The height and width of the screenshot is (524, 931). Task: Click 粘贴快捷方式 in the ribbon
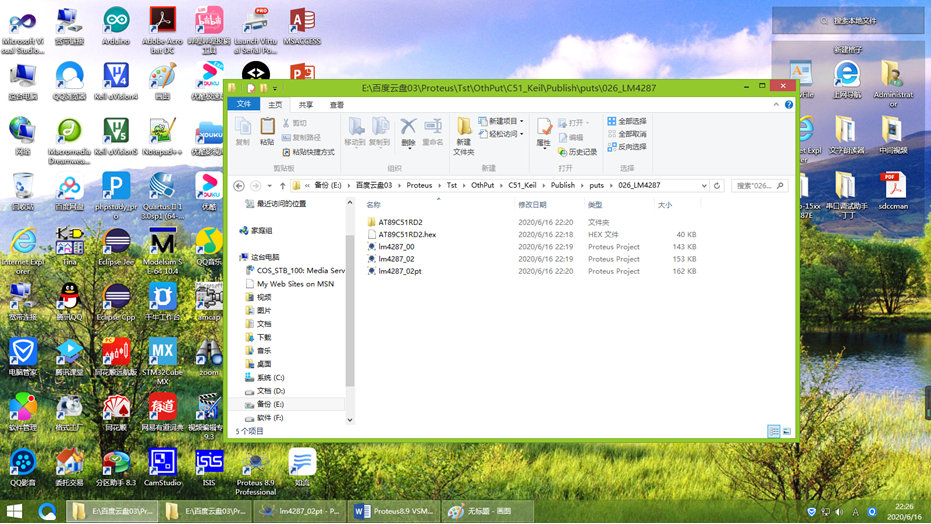pos(309,153)
